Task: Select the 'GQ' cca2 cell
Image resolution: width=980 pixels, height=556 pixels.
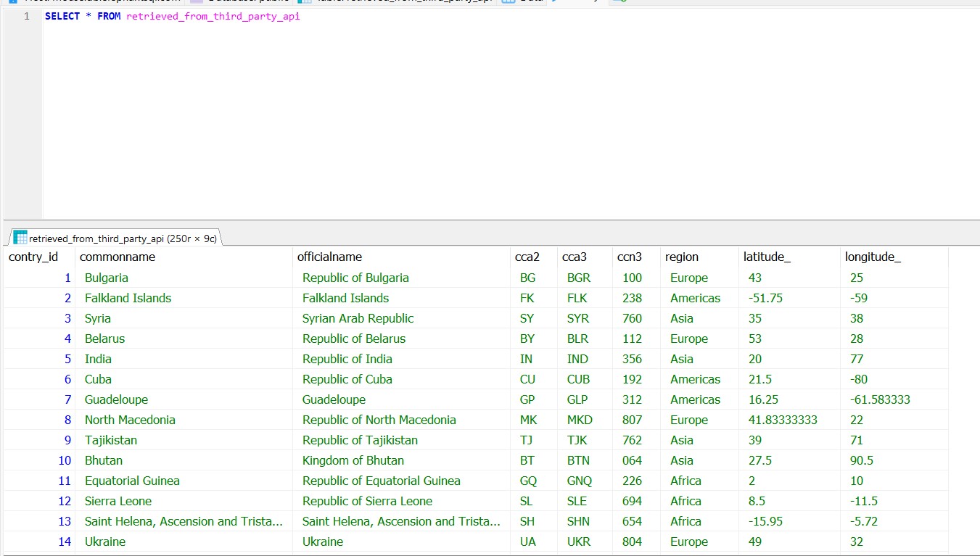Action: (x=534, y=481)
